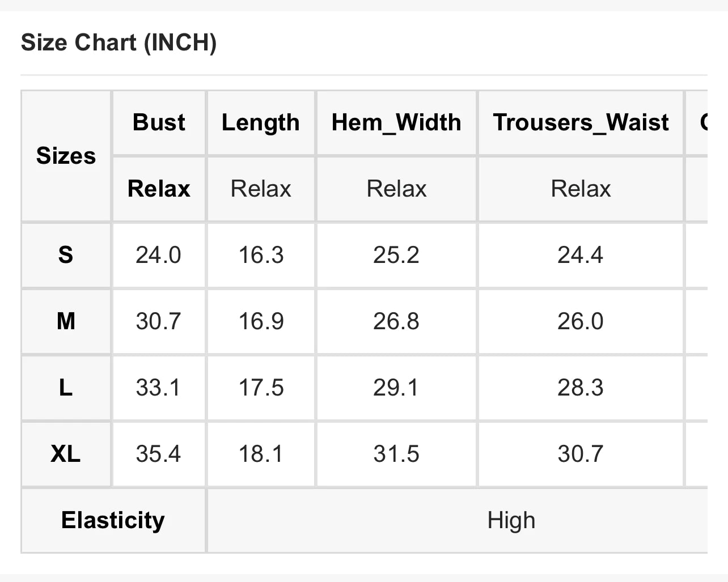Click the 35.4 bust value for XL
Screen dimensions: 728x582
click(159, 454)
